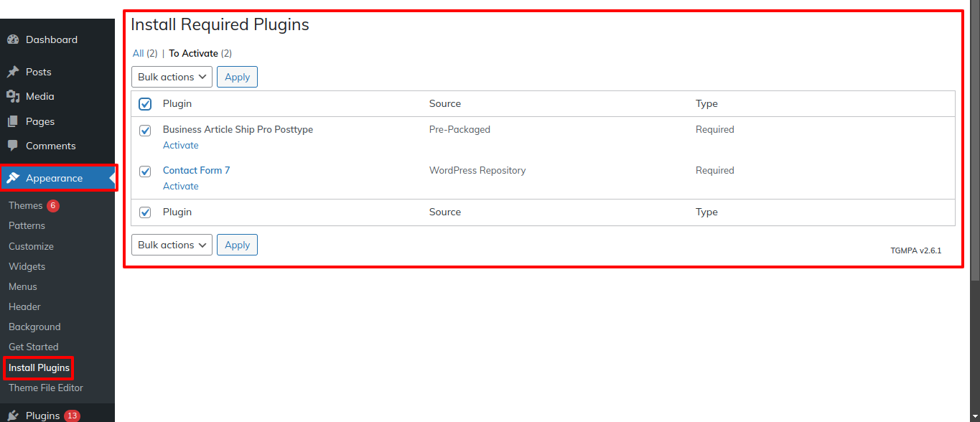Viewport: 980px width, 422px height.
Task: Uncheck the Contact Form 7 checkbox
Action: tap(145, 172)
